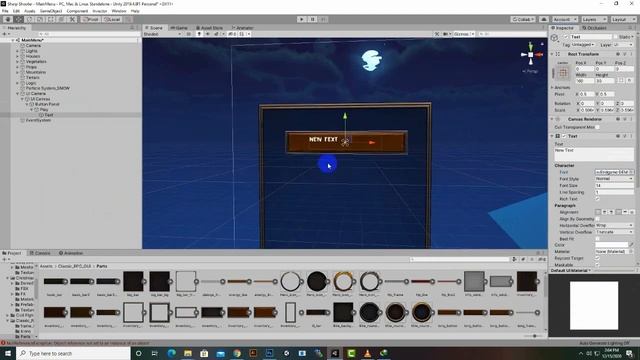Toggle scene audio speaker icon
Image resolution: width=640 pixels, height=360 pixels.
[208, 34]
